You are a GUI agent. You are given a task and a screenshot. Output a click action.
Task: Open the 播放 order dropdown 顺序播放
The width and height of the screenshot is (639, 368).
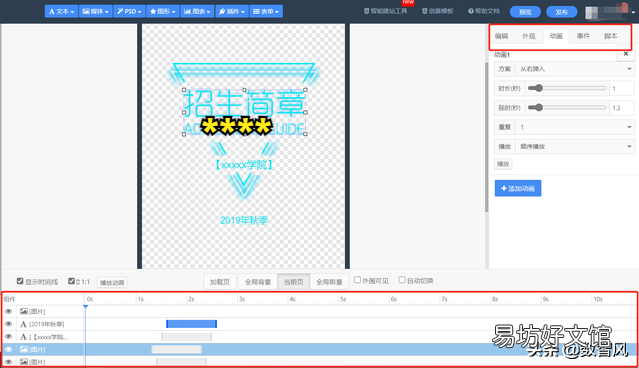tap(575, 146)
